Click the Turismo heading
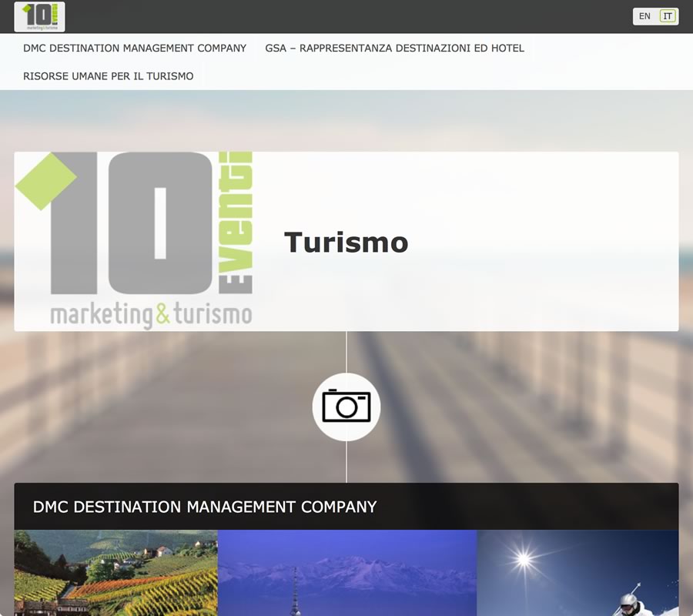The image size is (693, 616). (346, 242)
